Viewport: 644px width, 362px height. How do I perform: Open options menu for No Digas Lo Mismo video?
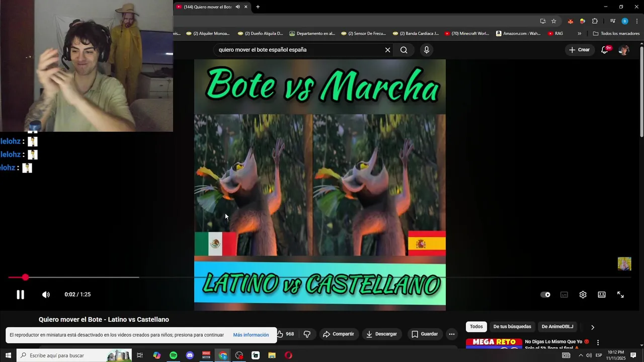598,342
